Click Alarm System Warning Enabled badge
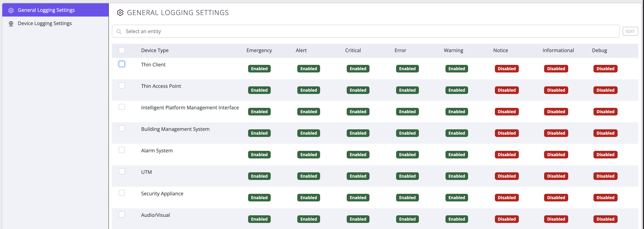 [x=456, y=155]
